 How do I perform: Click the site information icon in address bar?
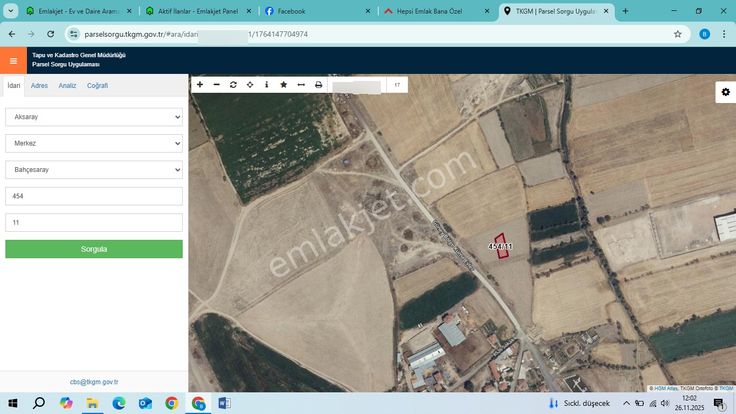74,34
